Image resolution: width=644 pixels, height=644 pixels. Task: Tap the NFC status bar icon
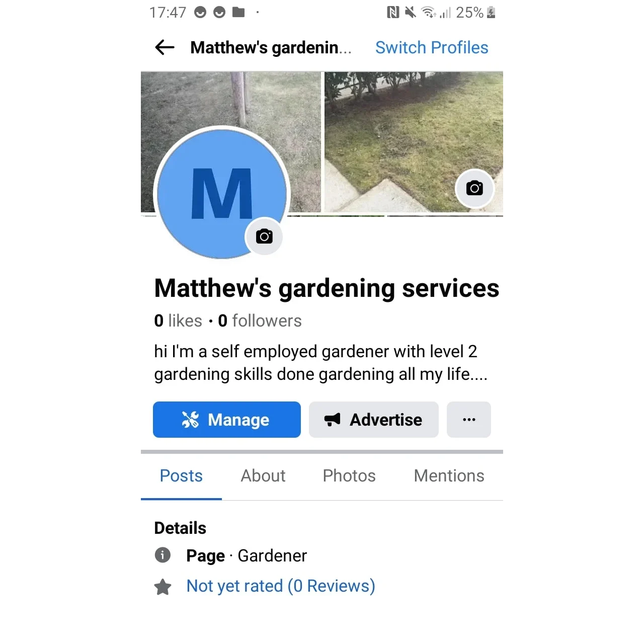393,12
